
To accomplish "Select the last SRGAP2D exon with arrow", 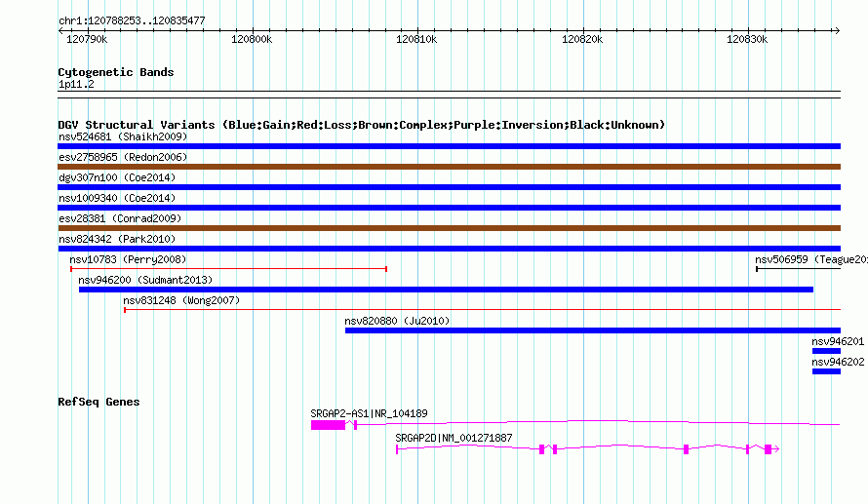I will [771, 449].
